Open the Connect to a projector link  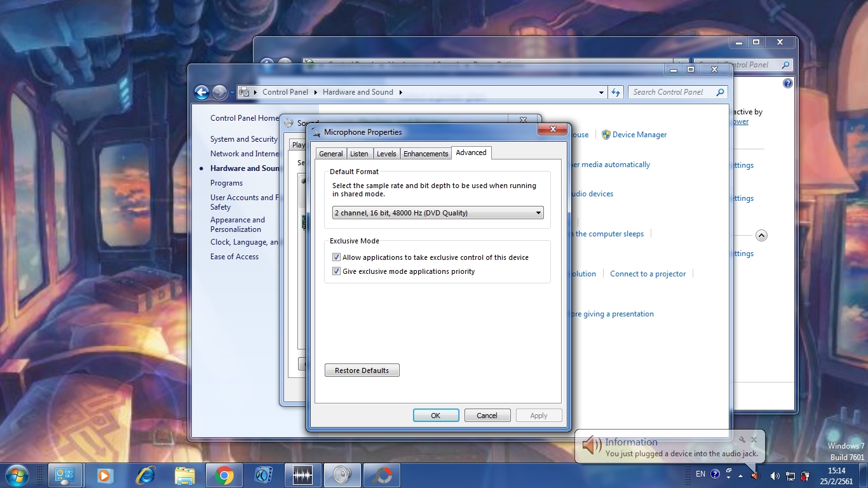[648, 274]
